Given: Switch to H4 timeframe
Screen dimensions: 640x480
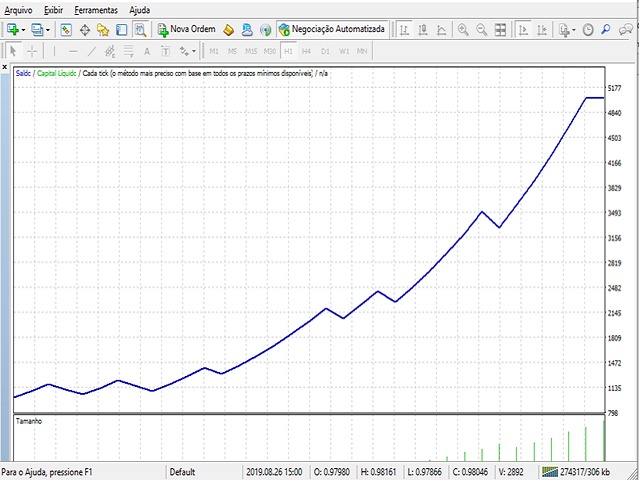Looking at the screenshot, I should pyautogui.click(x=306, y=51).
